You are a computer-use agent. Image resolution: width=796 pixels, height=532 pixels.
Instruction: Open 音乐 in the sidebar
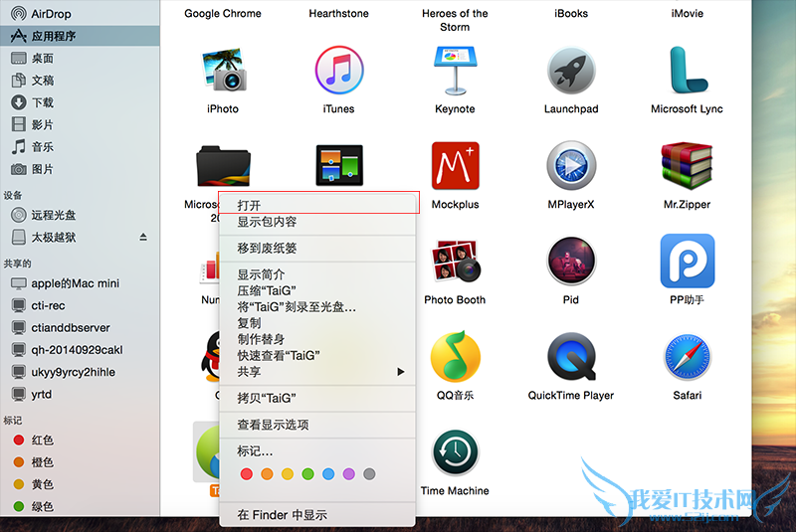(x=80, y=147)
